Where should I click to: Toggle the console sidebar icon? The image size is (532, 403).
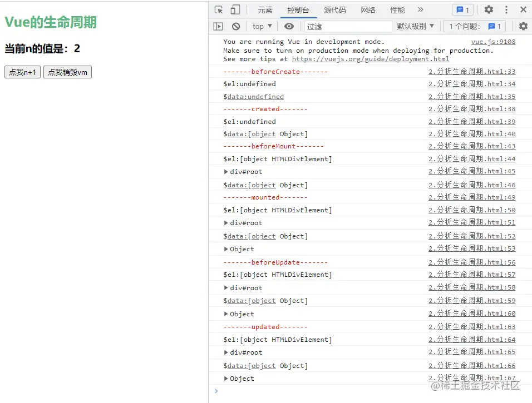(218, 26)
